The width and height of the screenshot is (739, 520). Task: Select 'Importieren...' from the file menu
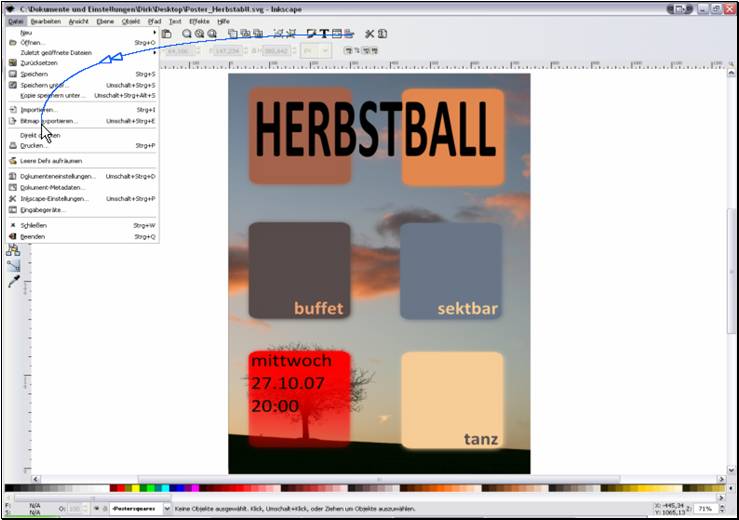click(x=39, y=110)
